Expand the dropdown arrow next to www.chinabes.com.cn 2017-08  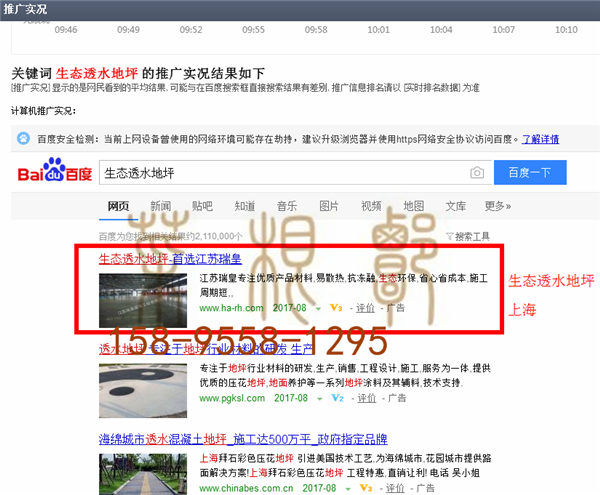(348, 489)
